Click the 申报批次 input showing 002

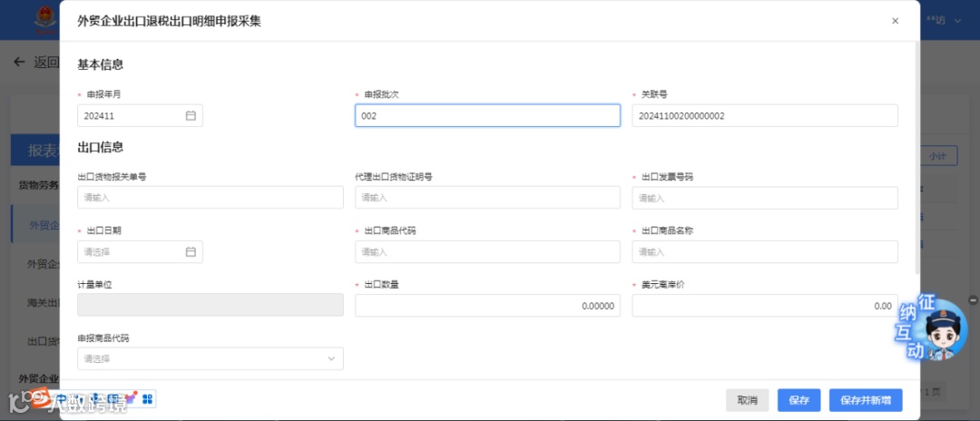(x=487, y=115)
